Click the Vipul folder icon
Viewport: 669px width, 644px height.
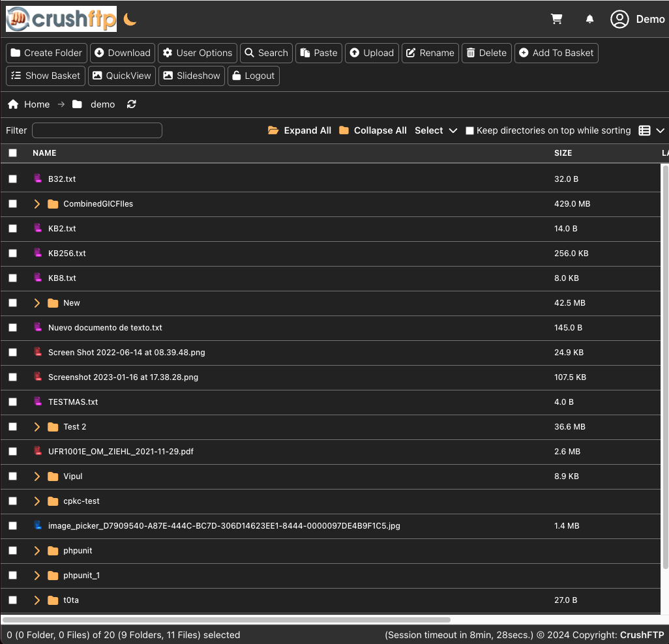pyautogui.click(x=53, y=476)
